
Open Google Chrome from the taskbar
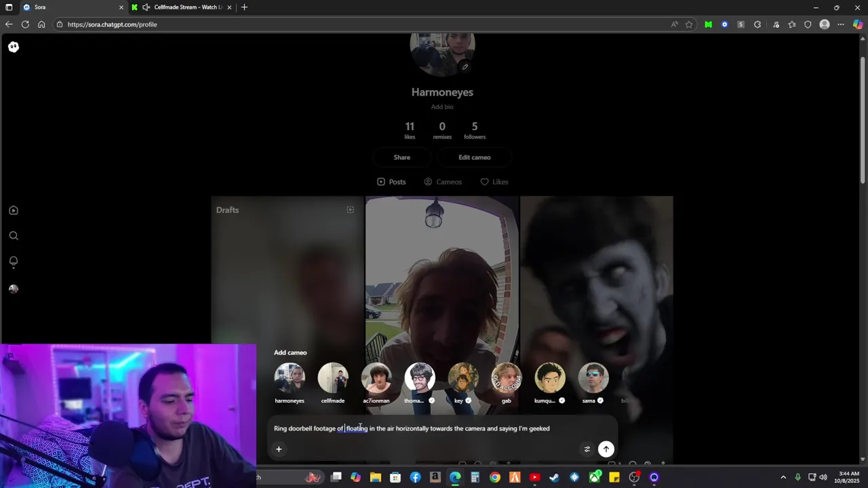coord(495,478)
